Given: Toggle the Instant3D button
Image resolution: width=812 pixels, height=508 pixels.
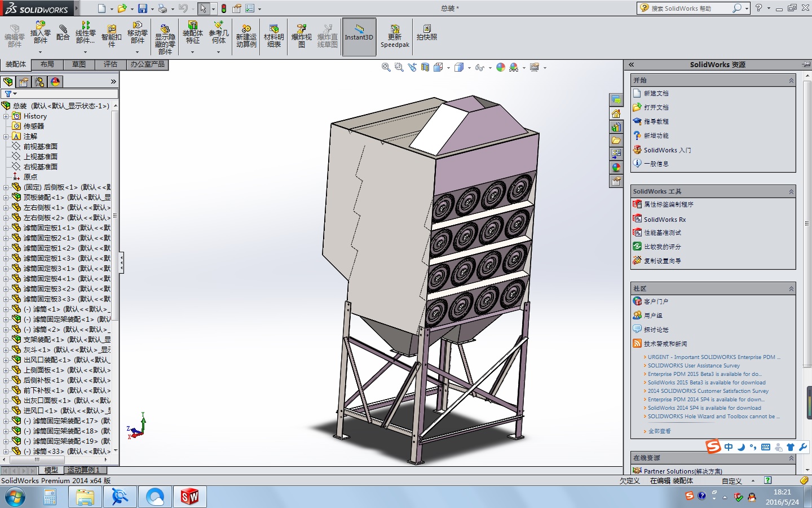Looking at the screenshot, I should [x=359, y=37].
